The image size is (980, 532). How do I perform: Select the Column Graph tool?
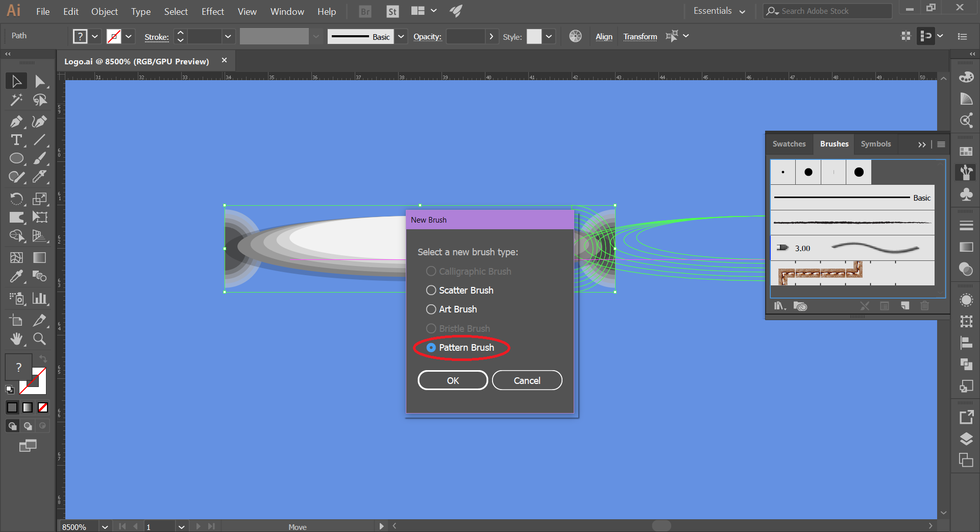tap(40, 298)
